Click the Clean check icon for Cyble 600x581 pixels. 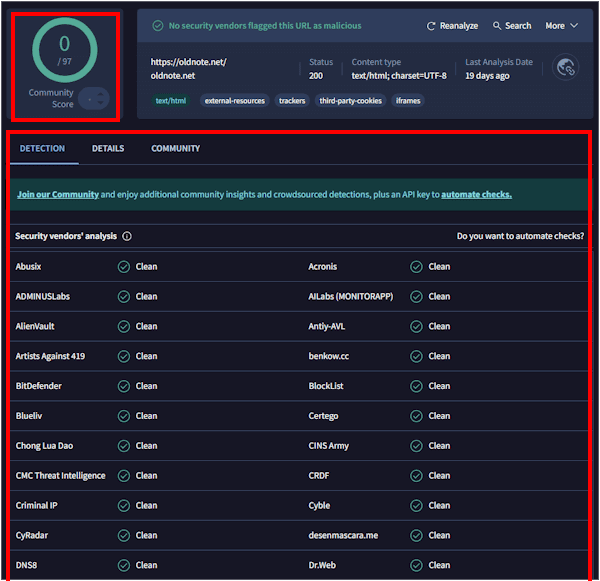[x=416, y=506]
